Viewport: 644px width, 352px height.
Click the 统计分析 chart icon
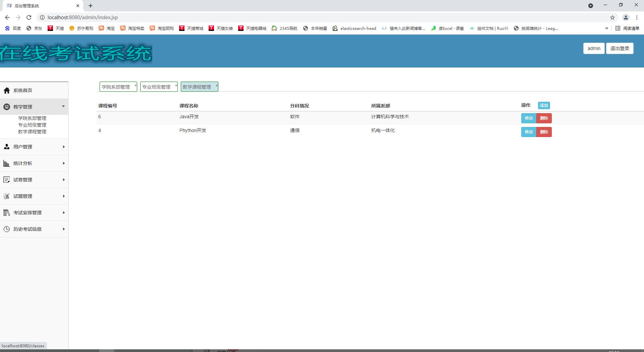[x=7, y=163]
